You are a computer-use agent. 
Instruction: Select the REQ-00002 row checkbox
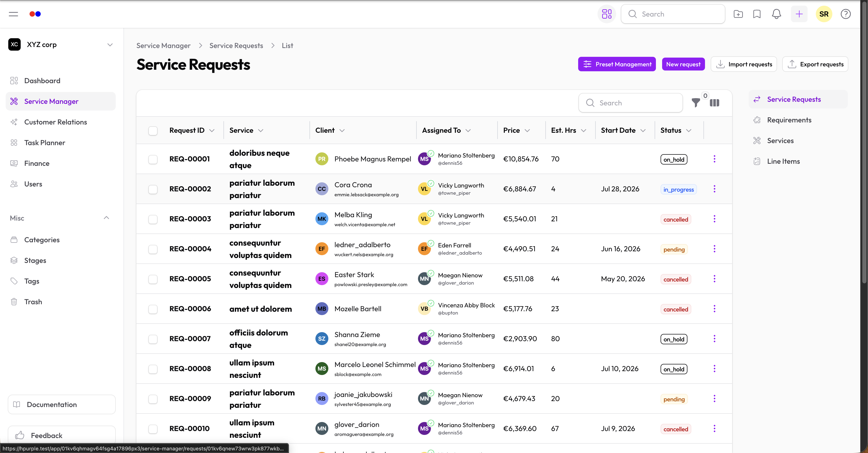(x=153, y=189)
